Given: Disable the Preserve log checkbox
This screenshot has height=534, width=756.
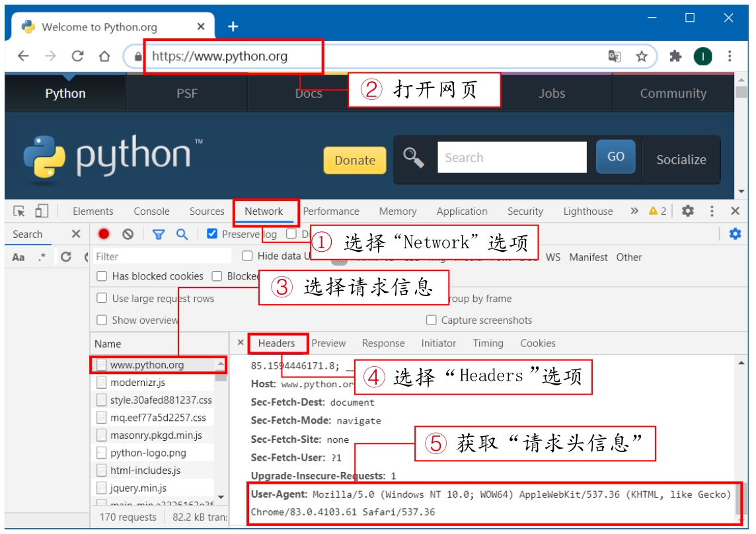Looking at the screenshot, I should coord(212,234).
